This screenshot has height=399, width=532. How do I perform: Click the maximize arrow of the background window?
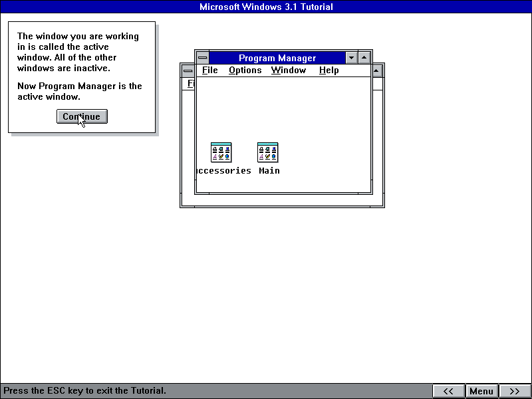coord(377,71)
